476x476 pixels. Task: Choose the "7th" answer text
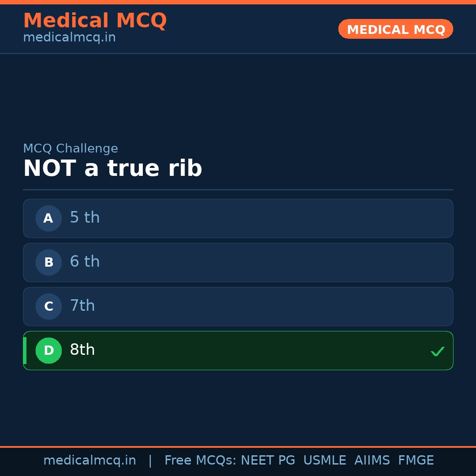point(82,306)
